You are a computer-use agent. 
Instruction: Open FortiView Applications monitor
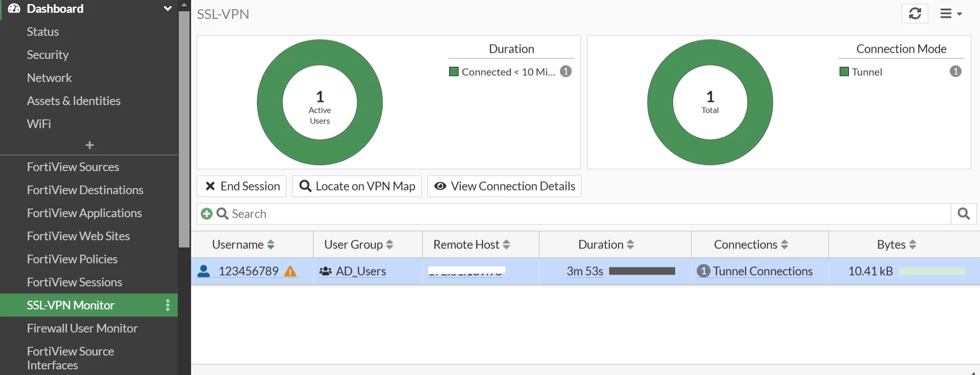pos(85,213)
